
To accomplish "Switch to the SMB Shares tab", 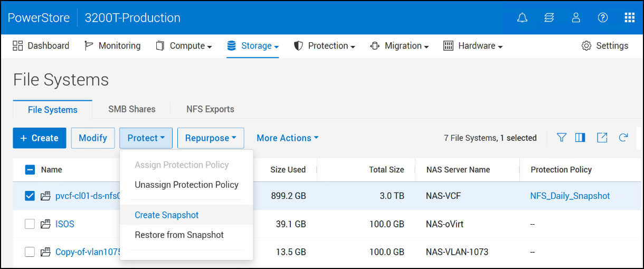I will click(x=132, y=109).
